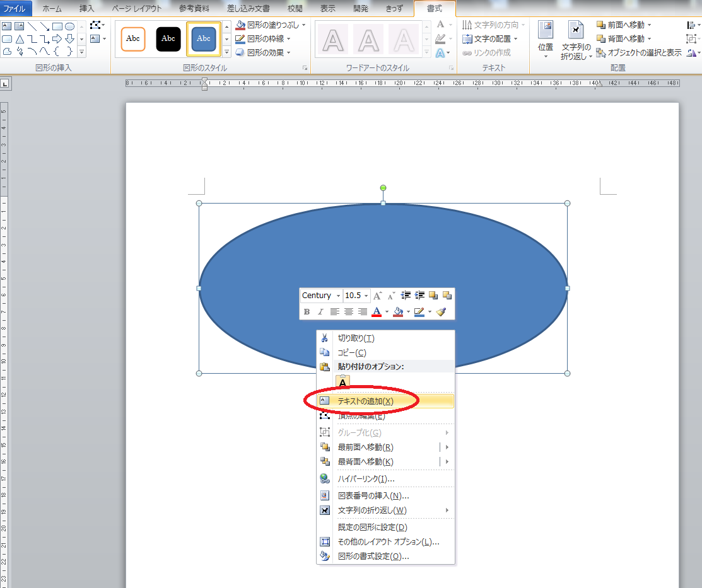Choose the Isosceles Triangle shape in the gallery
Viewport: 702px width, 588px height.
[20, 39]
